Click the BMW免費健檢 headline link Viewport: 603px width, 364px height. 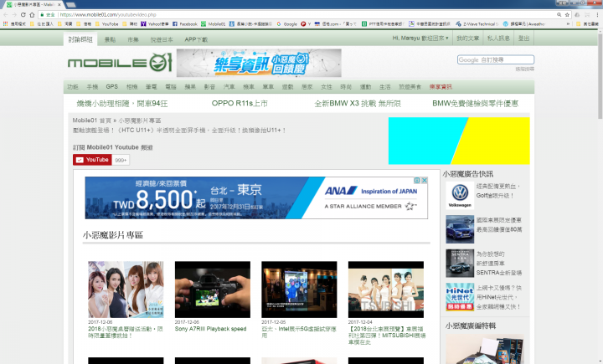click(x=476, y=104)
